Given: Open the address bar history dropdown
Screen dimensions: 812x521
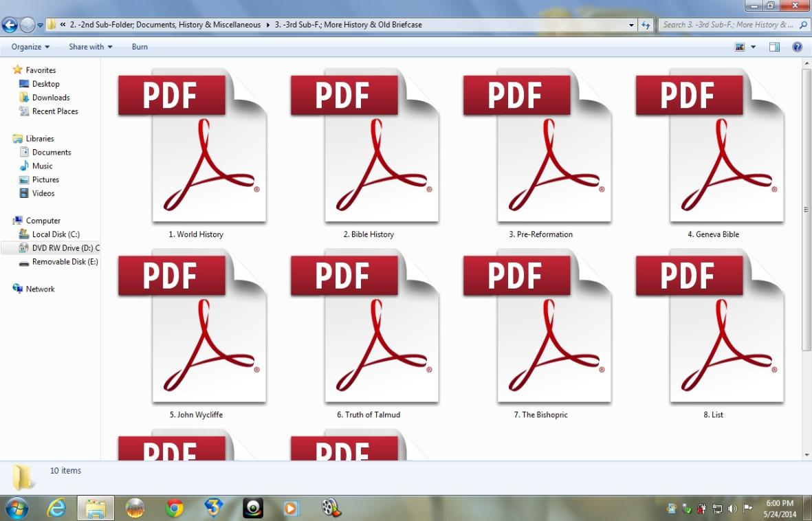Looking at the screenshot, I should (631, 25).
